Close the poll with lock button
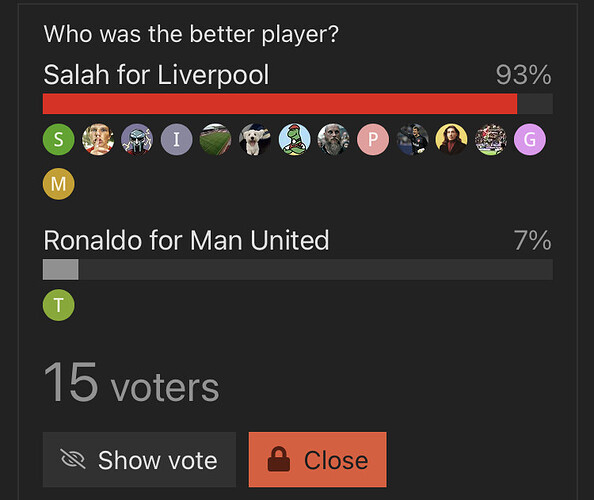 [317, 459]
